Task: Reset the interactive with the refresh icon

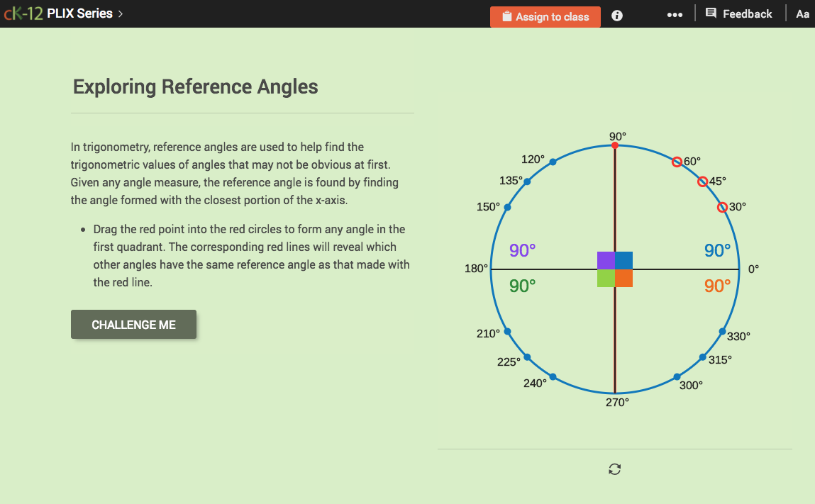Action: coord(614,469)
